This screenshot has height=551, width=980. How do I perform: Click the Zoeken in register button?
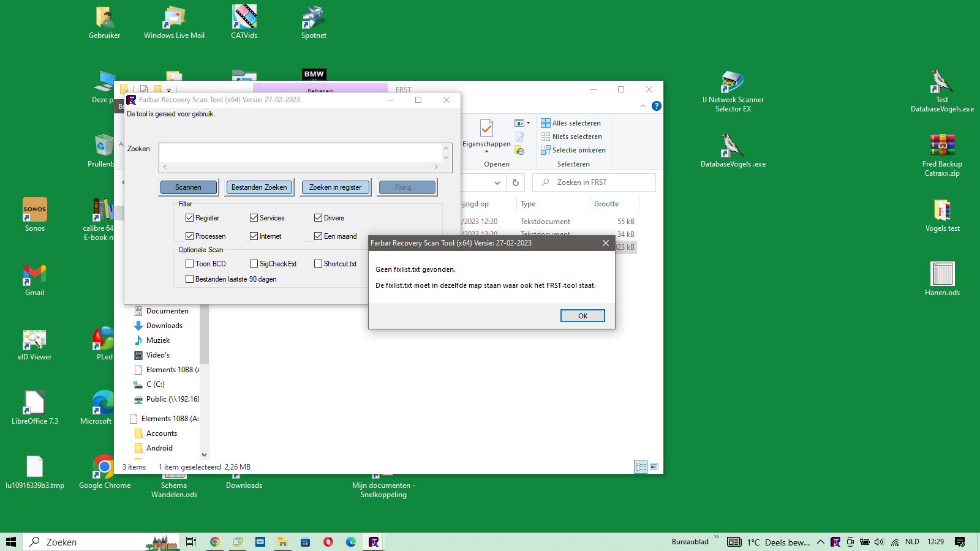tap(336, 187)
